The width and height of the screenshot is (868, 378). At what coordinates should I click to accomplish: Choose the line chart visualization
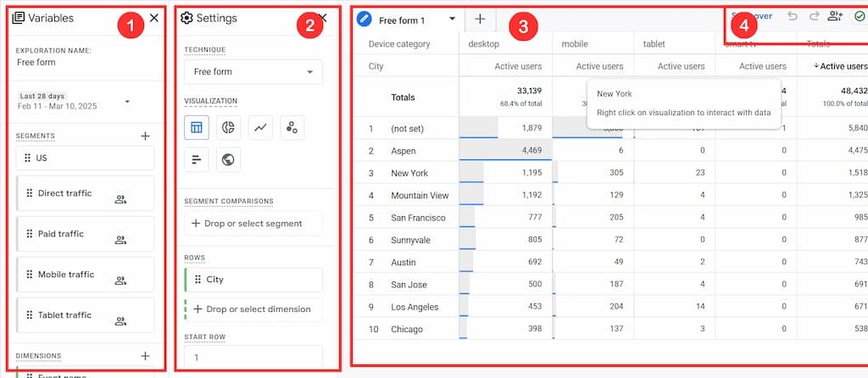[260, 127]
